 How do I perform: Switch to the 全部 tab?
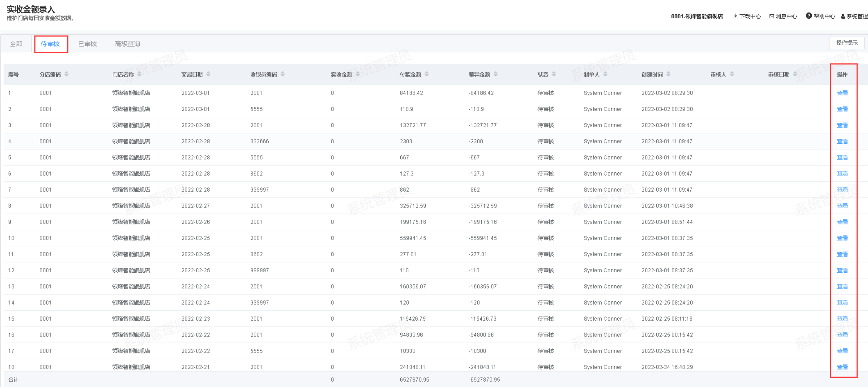(16, 44)
